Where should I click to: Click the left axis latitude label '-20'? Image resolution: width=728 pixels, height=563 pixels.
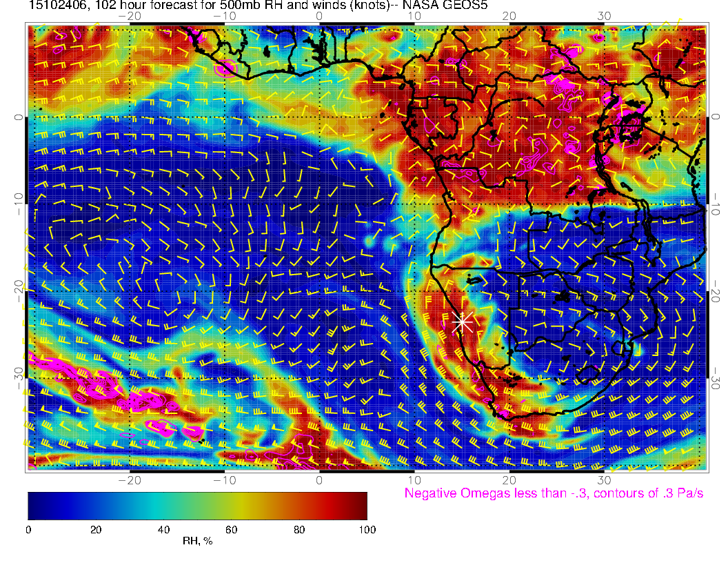19,290
